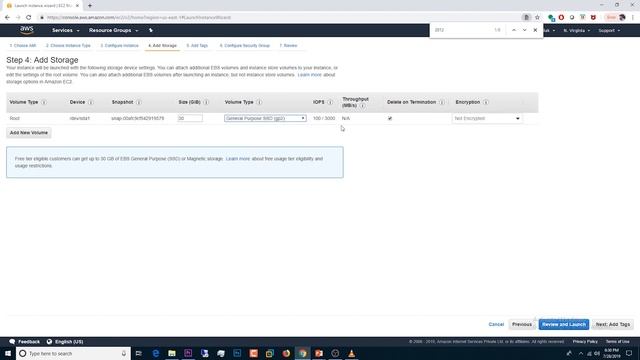Open File Explorer from the taskbar

pos(172,353)
